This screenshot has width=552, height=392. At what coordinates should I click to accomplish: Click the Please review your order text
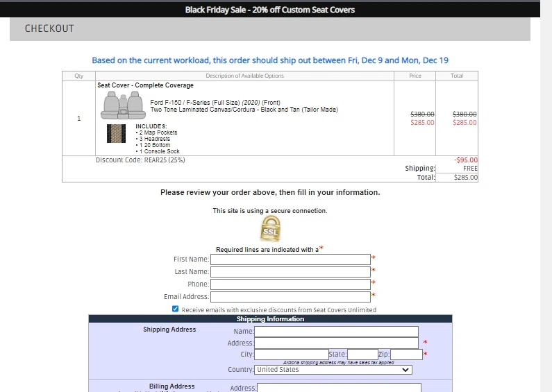click(270, 192)
